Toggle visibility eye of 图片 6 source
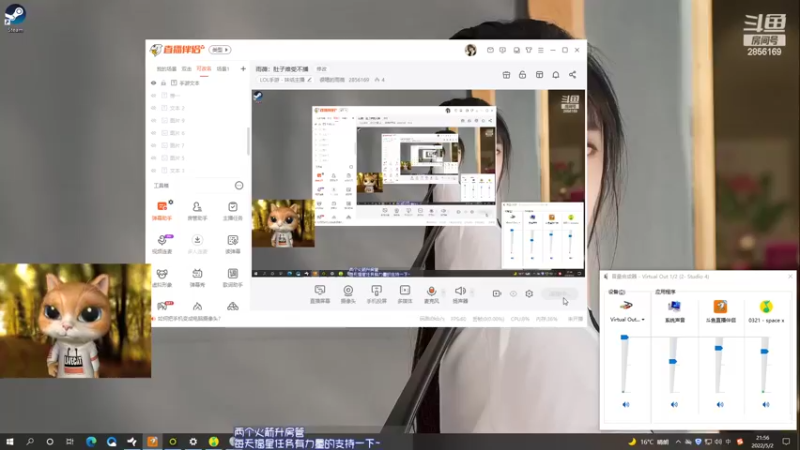 pos(154,133)
